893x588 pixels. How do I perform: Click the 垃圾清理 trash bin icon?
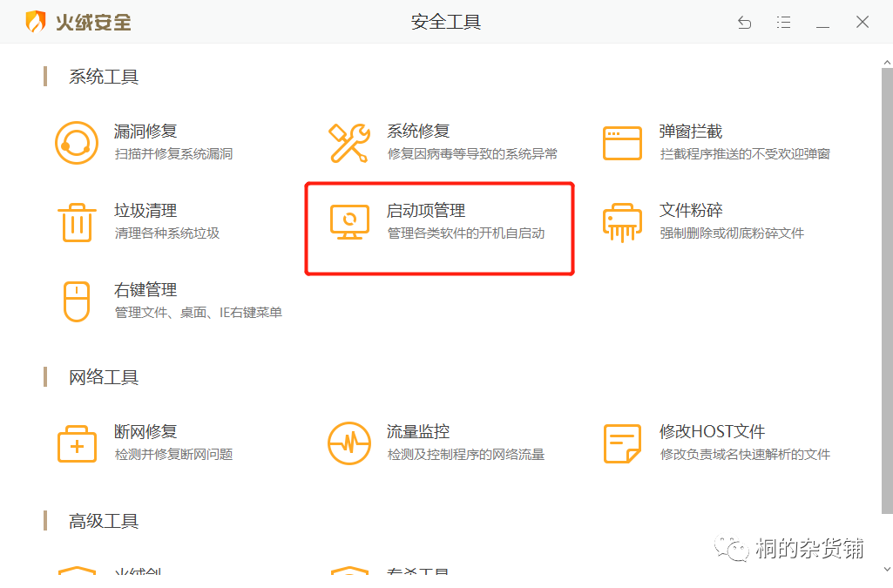click(77, 222)
